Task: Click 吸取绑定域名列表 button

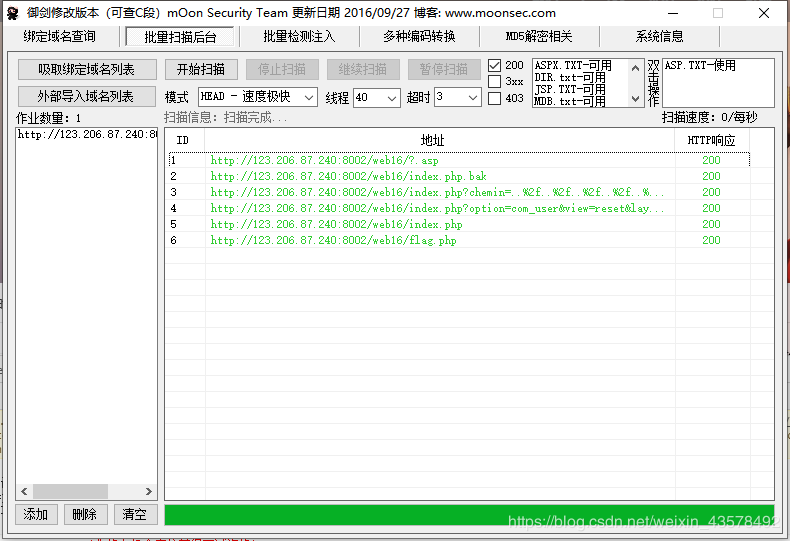Action: click(87, 69)
